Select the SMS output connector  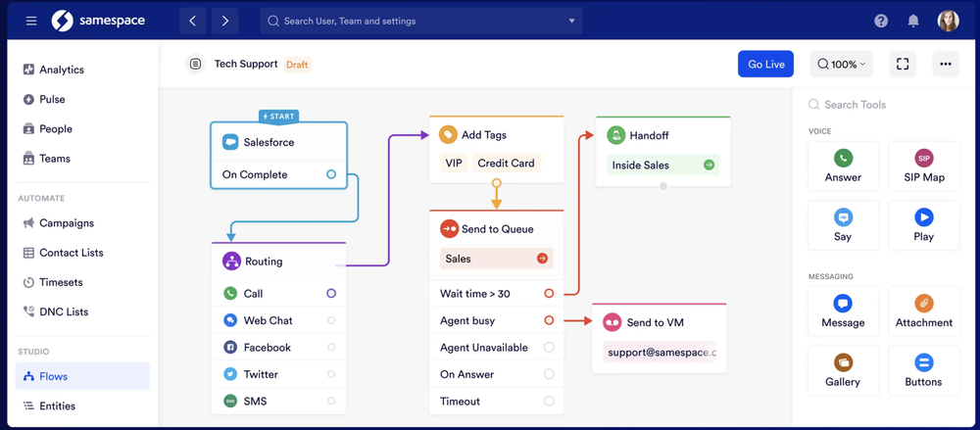(x=331, y=401)
